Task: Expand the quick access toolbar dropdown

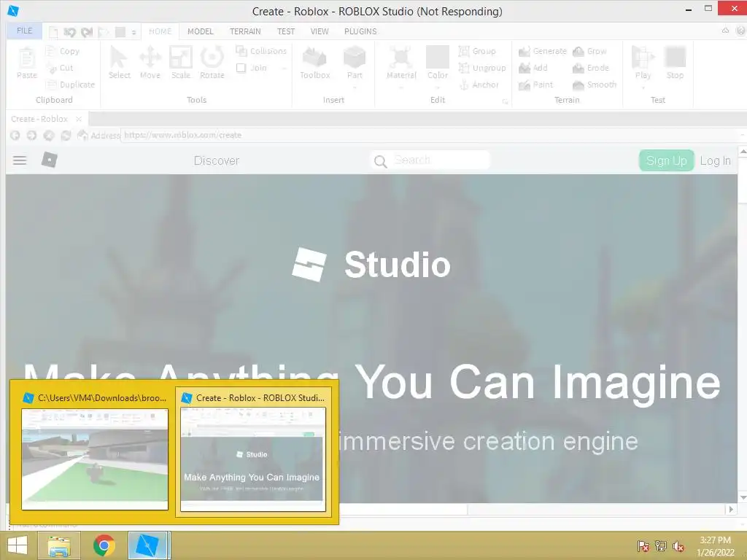Action: (134, 32)
